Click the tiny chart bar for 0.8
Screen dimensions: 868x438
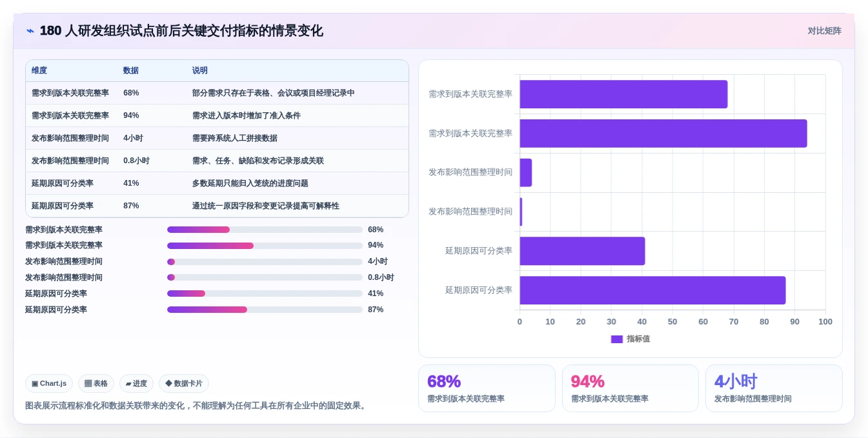521,212
